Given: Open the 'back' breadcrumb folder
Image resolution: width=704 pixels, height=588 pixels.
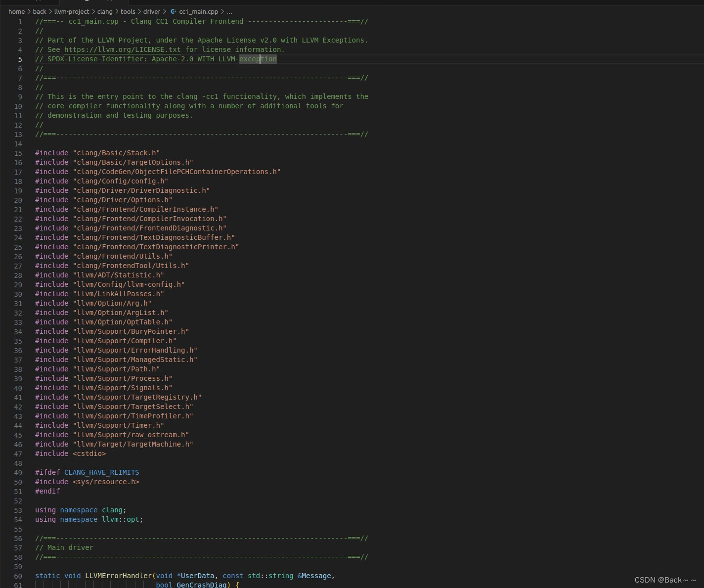Looking at the screenshot, I should pos(40,11).
